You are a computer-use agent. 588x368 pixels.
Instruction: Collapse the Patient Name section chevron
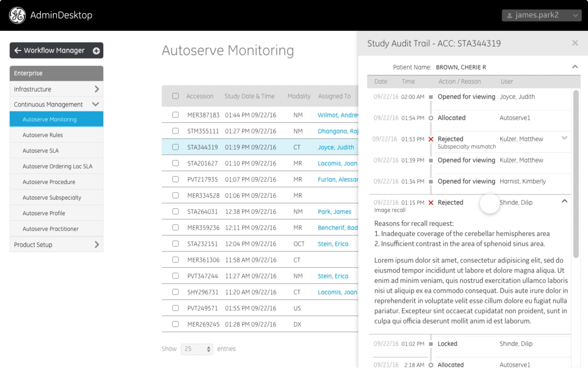tap(575, 67)
